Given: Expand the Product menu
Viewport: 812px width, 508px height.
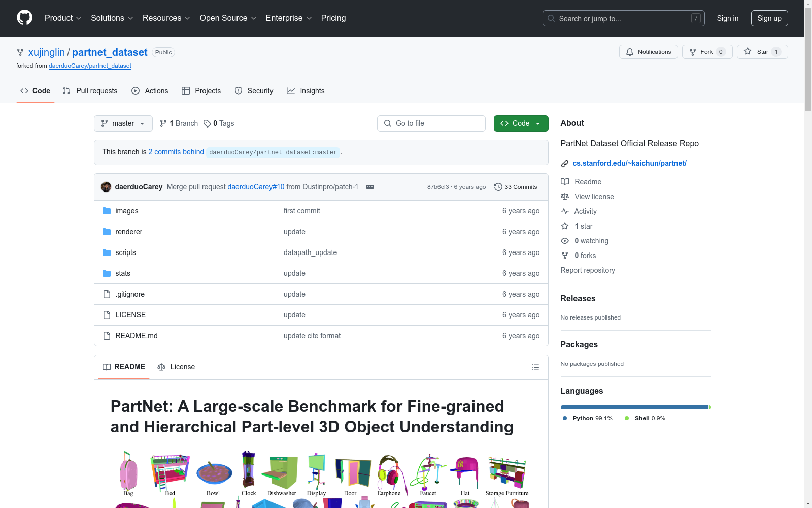Looking at the screenshot, I should [63, 18].
